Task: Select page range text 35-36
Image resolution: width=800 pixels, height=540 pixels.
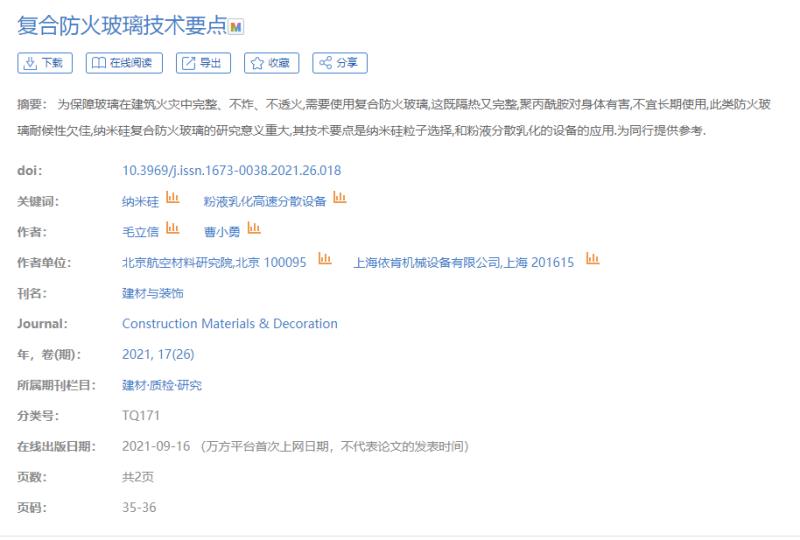Action: pyautogui.click(x=139, y=508)
